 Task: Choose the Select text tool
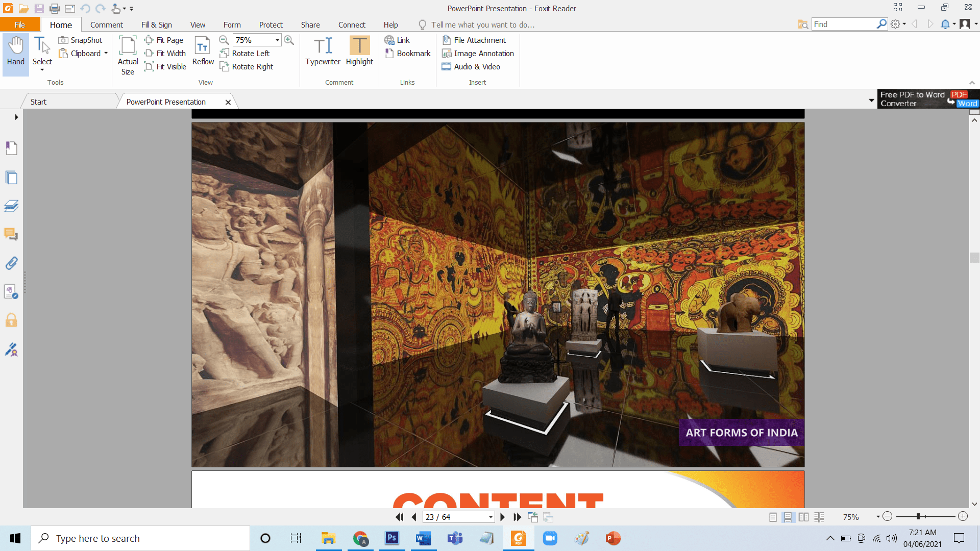point(42,55)
